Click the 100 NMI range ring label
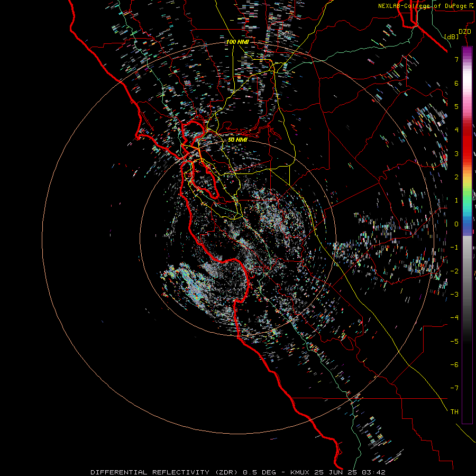The width and height of the screenshot is (476, 476). click(237, 42)
